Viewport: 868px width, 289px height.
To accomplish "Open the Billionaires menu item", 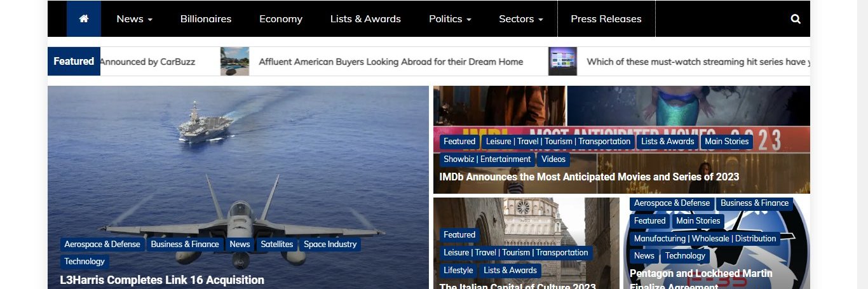I will click(x=206, y=19).
